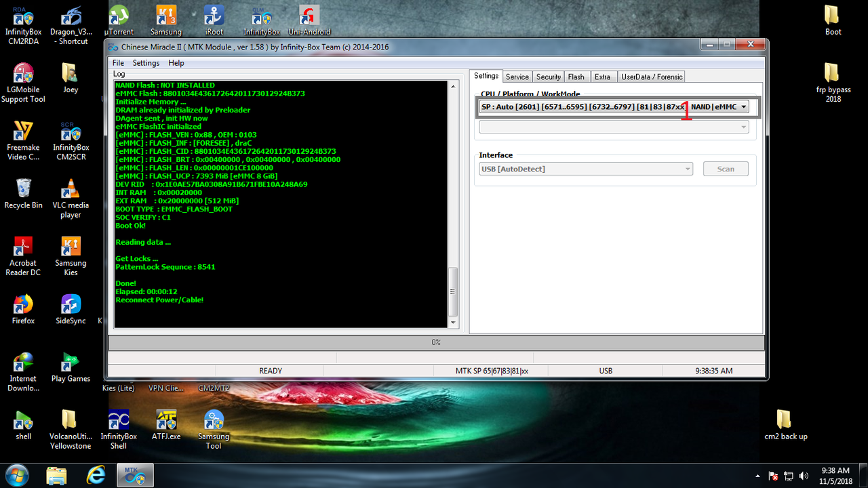Open the Joey folder on desktop
This screenshot has height=488, width=868.
[71, 79]
